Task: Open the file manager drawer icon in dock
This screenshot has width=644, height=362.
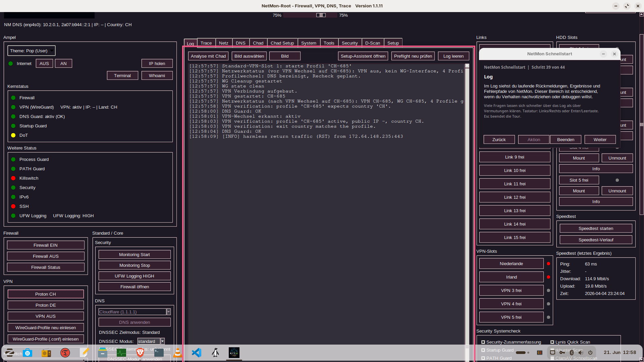Action: pos(103,353)
